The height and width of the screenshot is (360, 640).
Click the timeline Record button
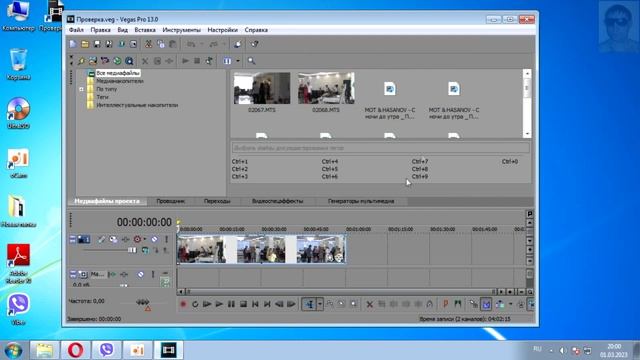point(183,304)
